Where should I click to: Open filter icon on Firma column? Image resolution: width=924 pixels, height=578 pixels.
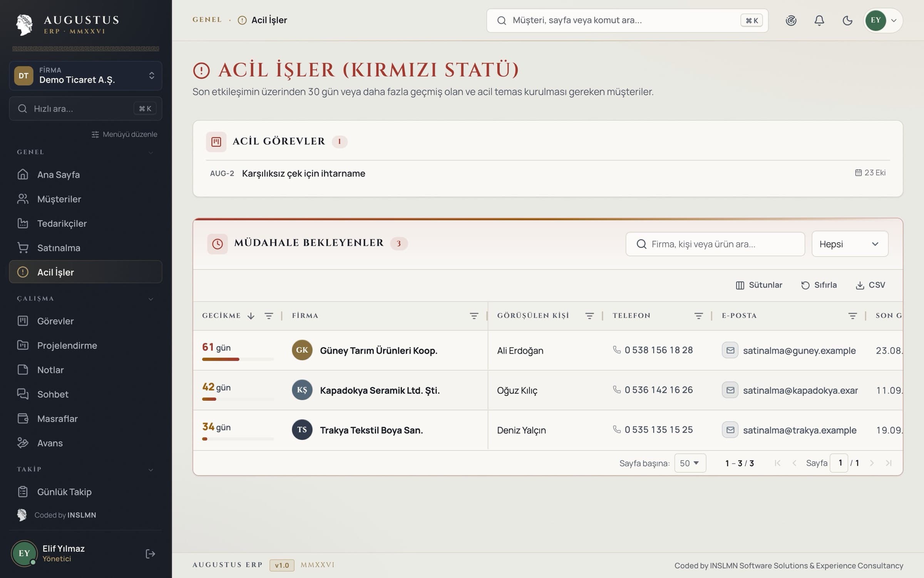click(x=474, y=316)
